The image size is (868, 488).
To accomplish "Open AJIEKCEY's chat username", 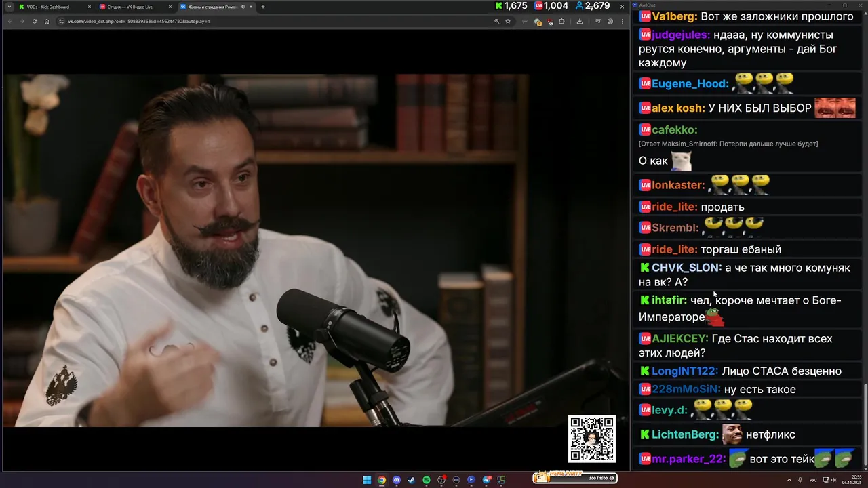I will (x=680, y=338).
